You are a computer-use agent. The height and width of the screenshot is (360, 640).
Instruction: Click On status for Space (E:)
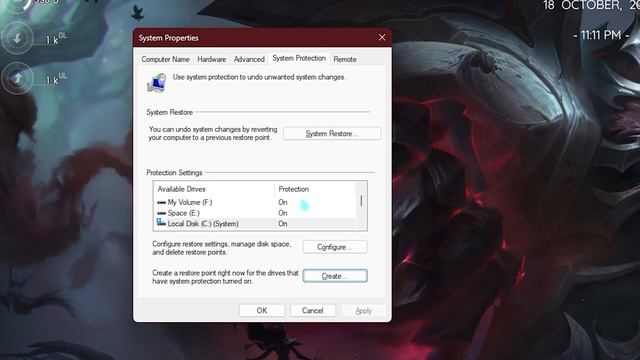283,213
